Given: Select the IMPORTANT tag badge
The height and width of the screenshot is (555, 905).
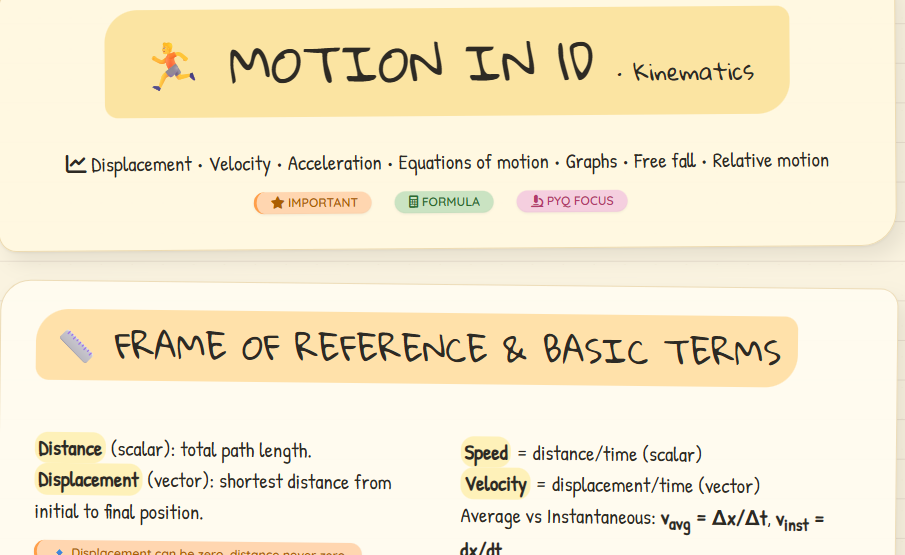Looking at the screenshot, I should (313, 203).
